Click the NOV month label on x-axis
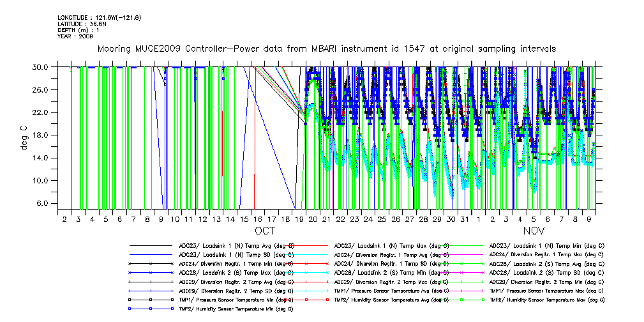Viewport: 644px width, 322px height. click(x=534, y=230)
